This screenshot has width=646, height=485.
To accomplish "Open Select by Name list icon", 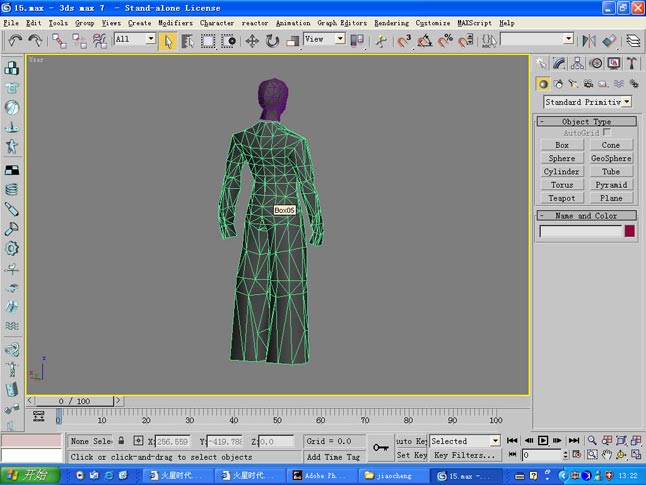I will [x=187, y=41].
